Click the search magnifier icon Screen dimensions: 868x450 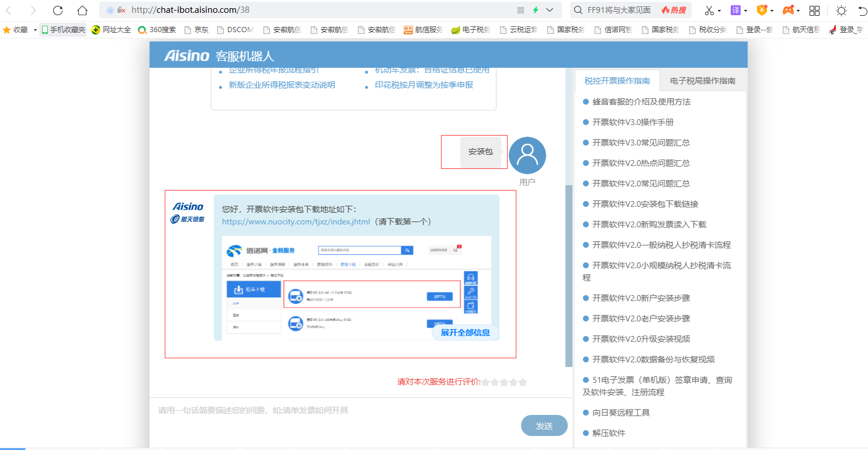(578, 10)
